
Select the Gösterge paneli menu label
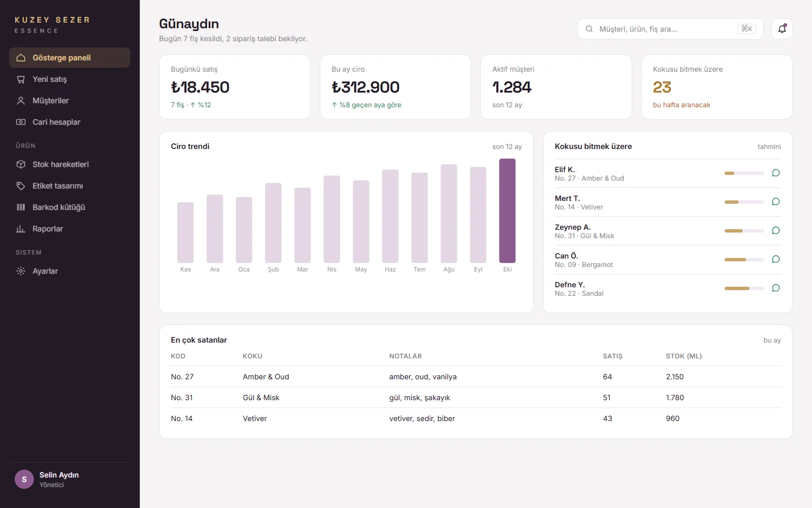61,58
